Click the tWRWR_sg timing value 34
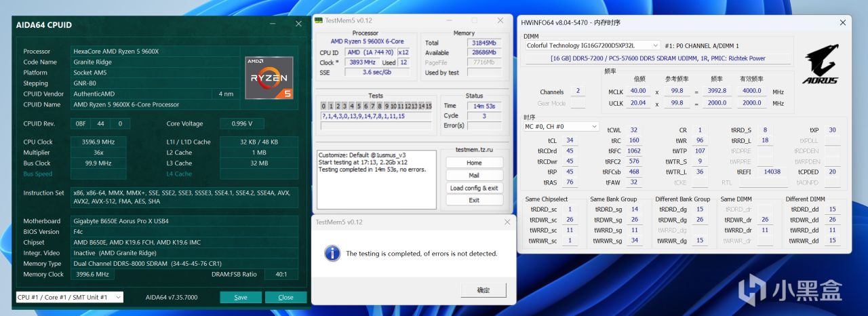The height and width of the screenshot is (316, 868). 634,241
